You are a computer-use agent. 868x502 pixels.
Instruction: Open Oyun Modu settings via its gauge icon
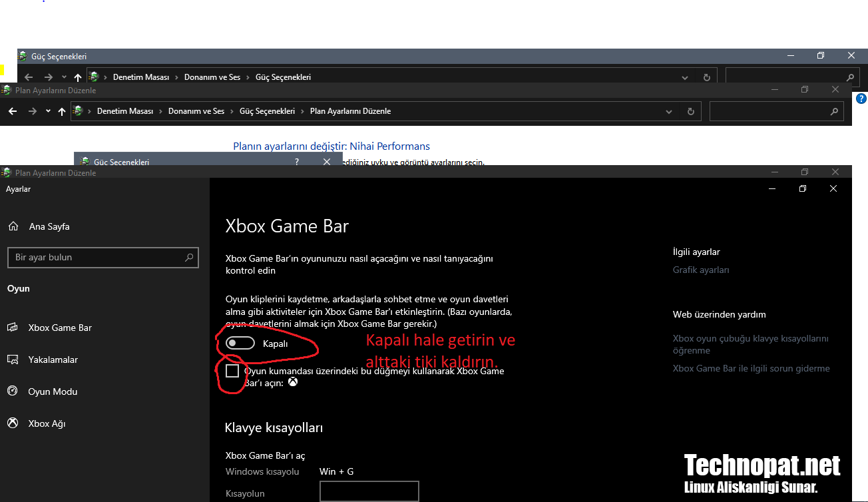pos(13,391)
